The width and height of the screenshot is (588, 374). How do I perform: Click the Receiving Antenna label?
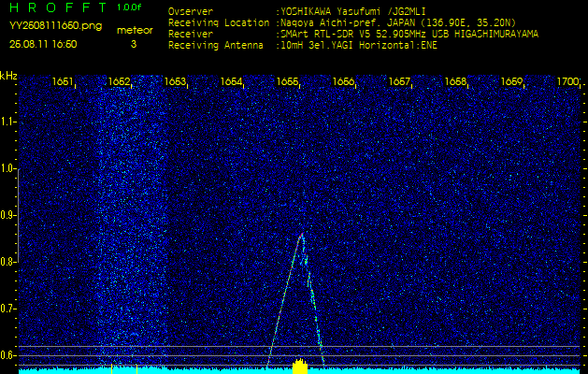(x=216, y=46)
